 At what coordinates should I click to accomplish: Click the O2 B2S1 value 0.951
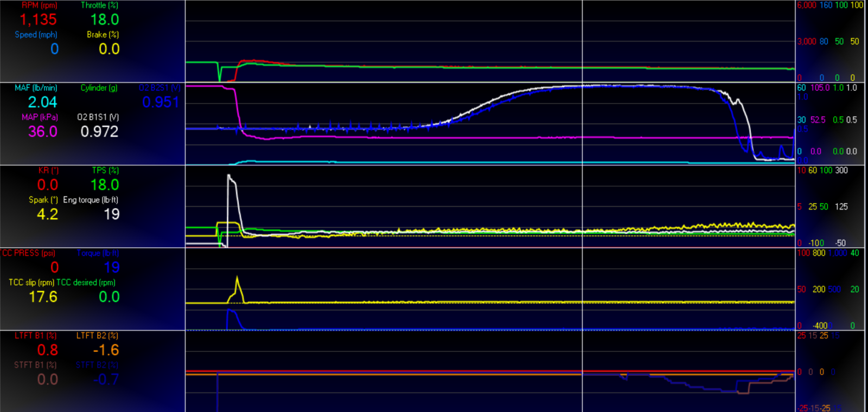161,102
